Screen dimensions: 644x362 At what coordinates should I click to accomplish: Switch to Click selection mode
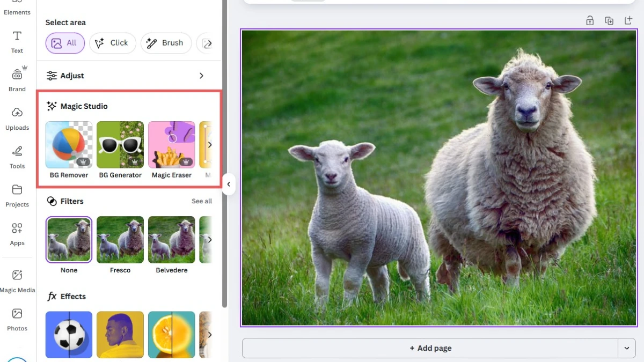click(x=112, y=43)
